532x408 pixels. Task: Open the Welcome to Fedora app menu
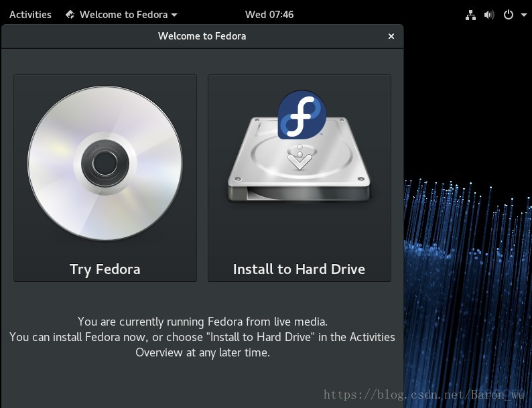[121, 15]
